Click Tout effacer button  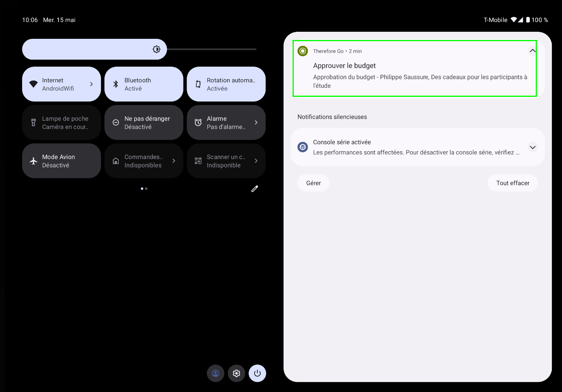[x=513, y=183]
